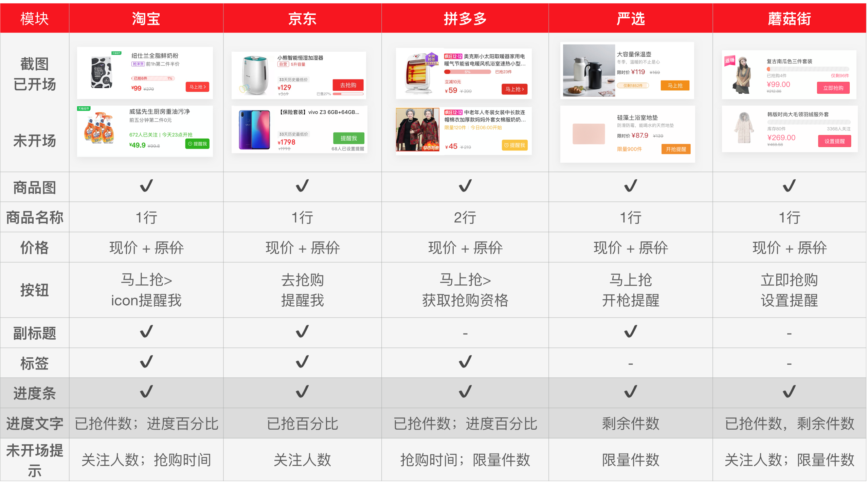Click the 未开场提示 row label
This screenshot has width=868, height=485.
(x=35, y=460)
